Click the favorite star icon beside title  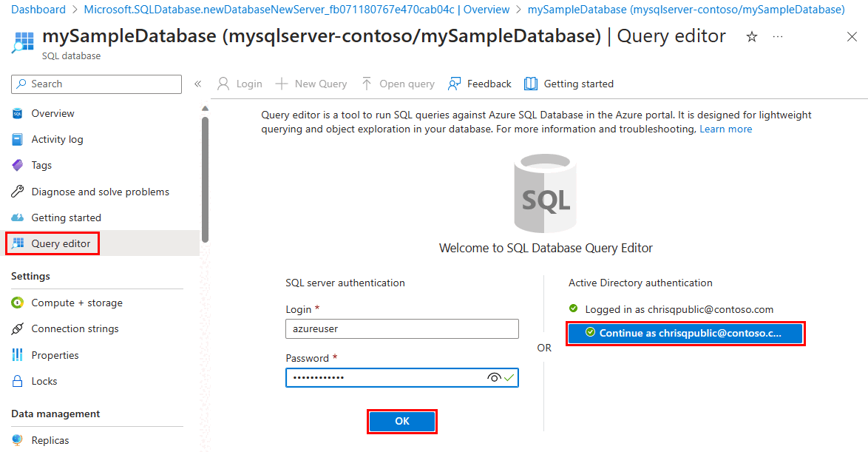coord(752,37)
